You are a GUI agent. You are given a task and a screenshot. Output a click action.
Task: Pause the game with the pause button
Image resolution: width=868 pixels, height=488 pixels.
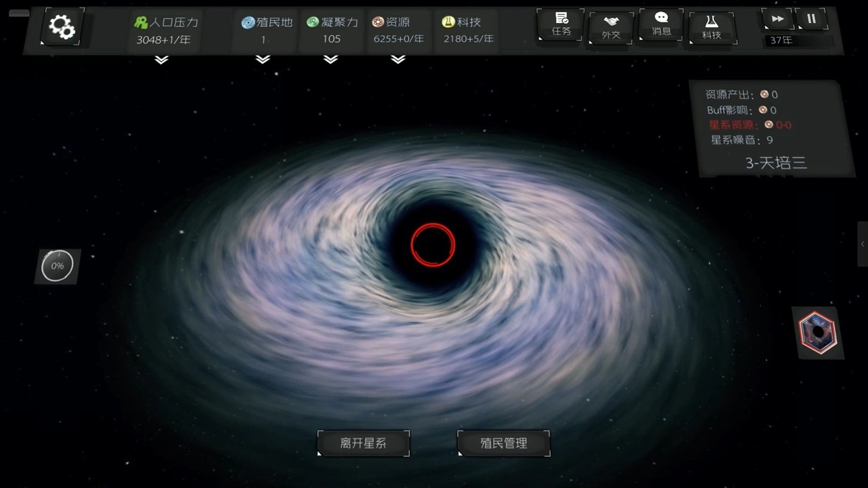point(811,18)
